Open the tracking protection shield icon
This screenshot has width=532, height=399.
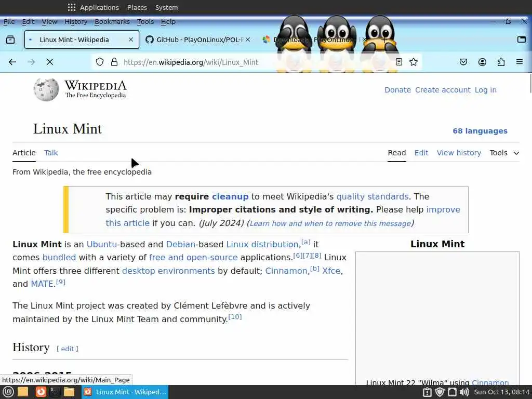click(99, 62)
